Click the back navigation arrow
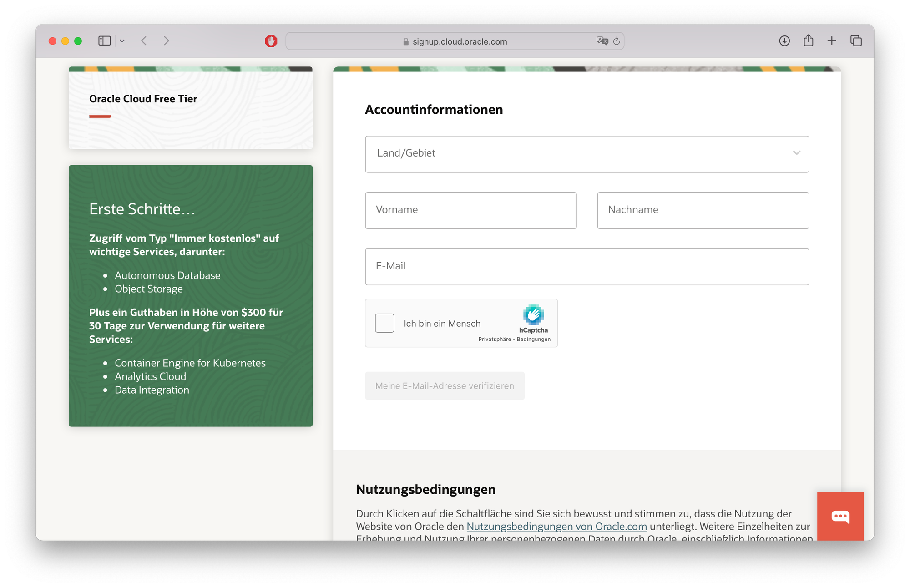910x588 pixels. [x=144, y=41]
